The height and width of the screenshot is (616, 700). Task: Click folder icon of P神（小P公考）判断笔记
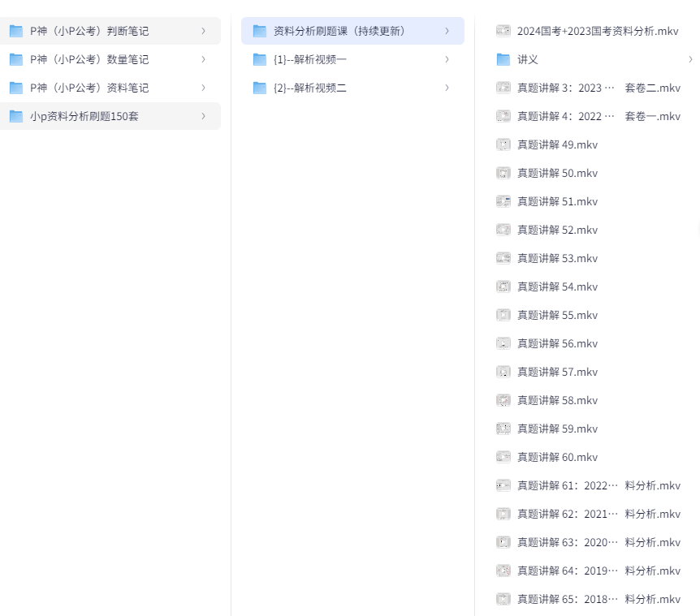pos(16,31)
